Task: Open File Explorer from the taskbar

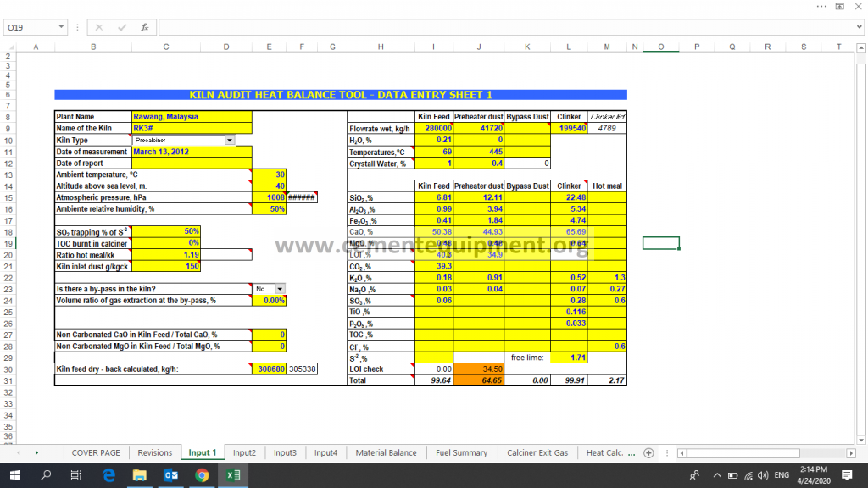Action: click(x=141, y=475)
